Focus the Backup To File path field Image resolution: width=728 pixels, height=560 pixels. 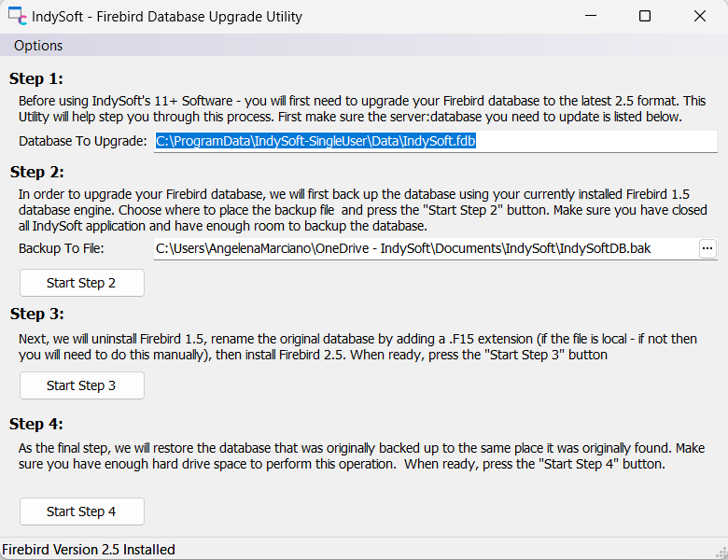point(425,248)
